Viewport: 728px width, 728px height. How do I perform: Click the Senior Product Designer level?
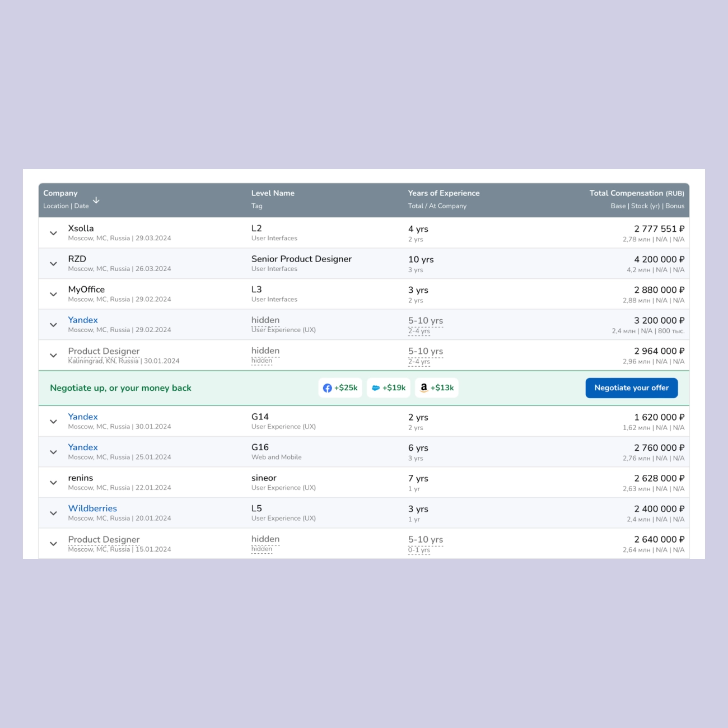pyautogui.click(x=301, y=259)
